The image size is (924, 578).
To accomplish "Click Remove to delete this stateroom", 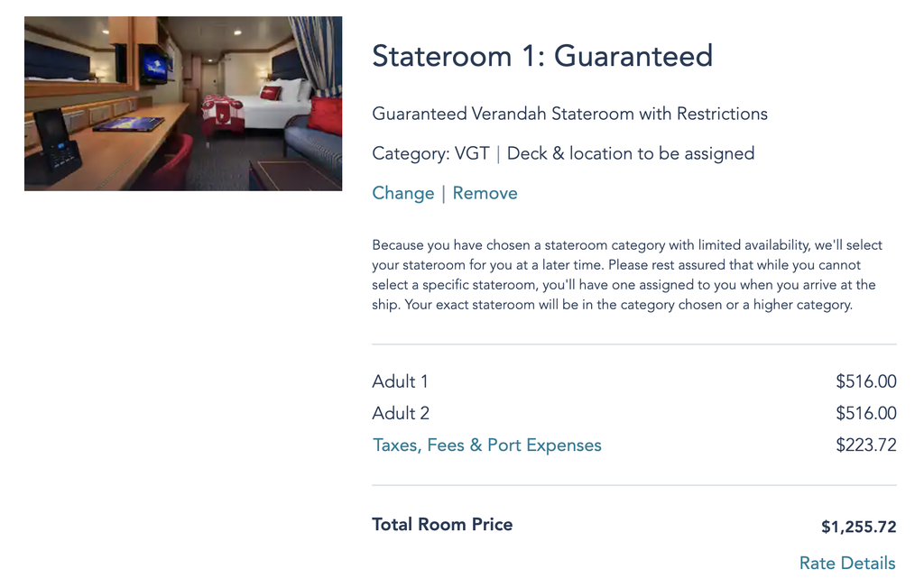I will (x=485, y=193).
